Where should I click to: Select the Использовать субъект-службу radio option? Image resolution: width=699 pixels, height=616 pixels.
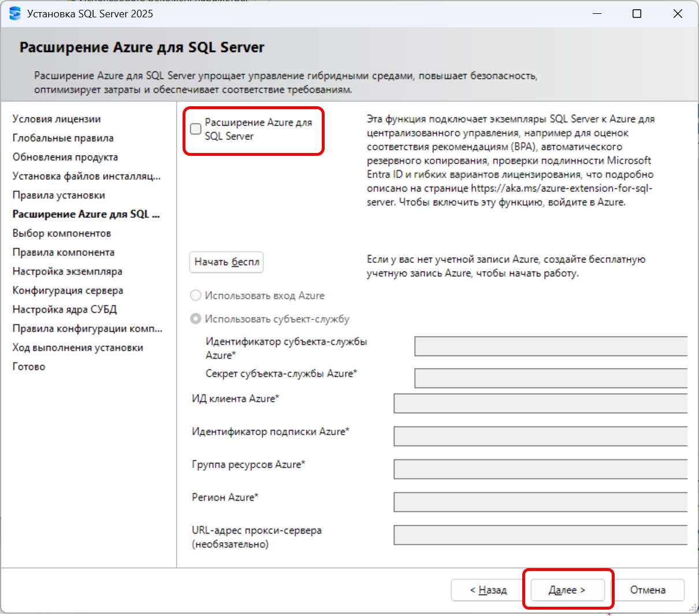pos(196,319)
